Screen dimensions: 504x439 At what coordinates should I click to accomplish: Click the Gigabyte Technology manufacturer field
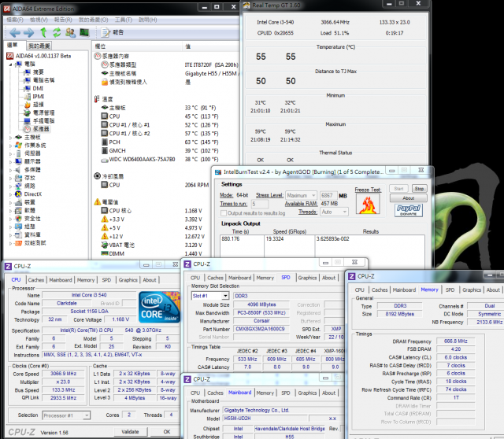[283, 411]
